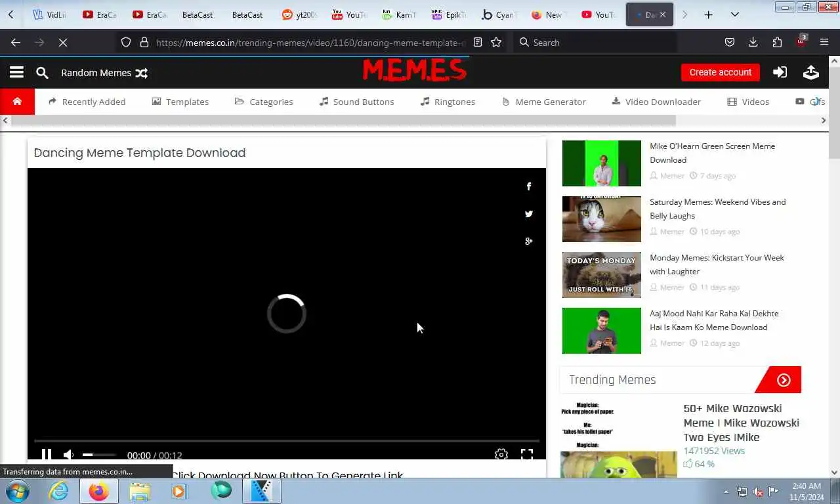Open the Templates menu item
Screen dimensions: 840x504
click(x=180, y=102)
